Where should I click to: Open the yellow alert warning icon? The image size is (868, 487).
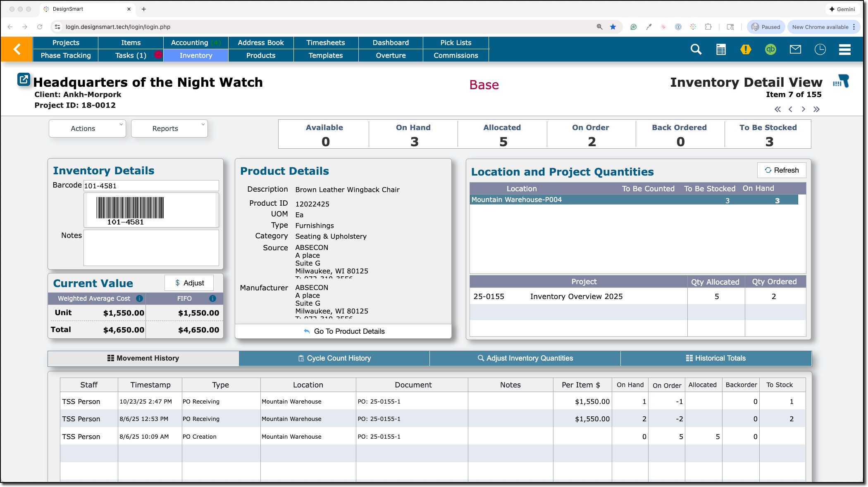(746, 50)
